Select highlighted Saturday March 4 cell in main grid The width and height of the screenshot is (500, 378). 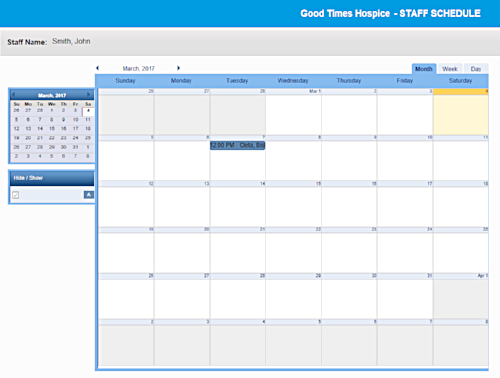461,112
